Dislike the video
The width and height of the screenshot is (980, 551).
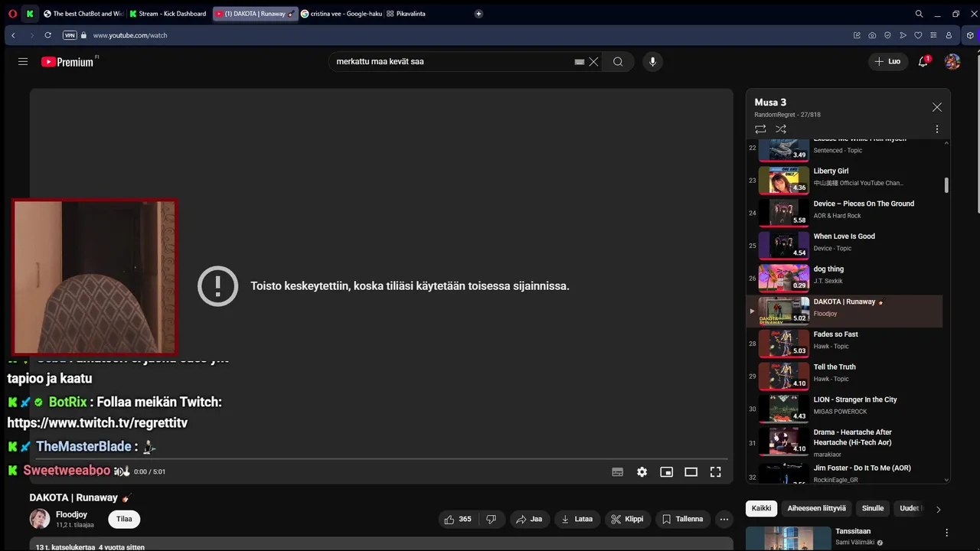click(x=492, y=519)
